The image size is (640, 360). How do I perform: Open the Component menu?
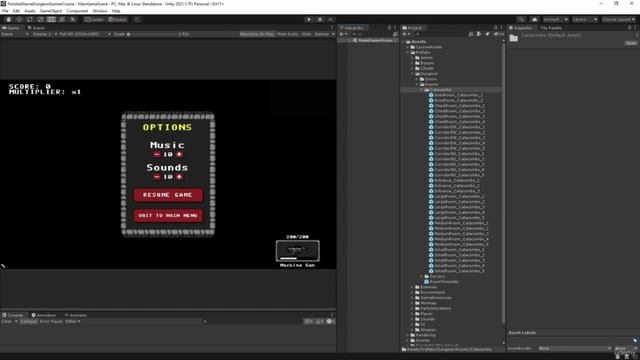tap(77, 11)
